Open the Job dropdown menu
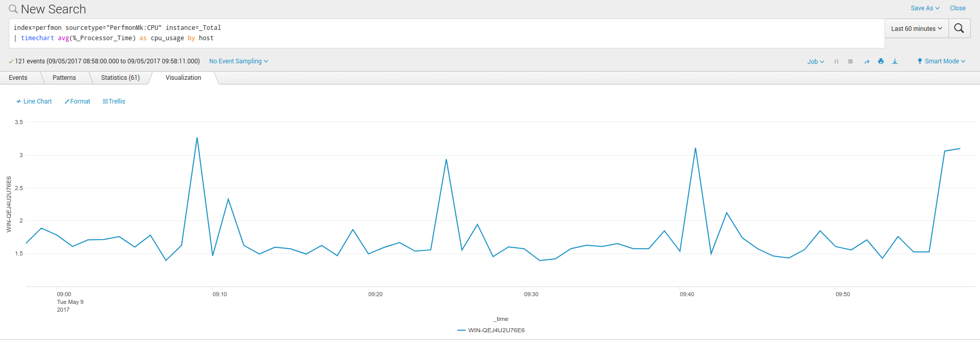 [815, 61]
